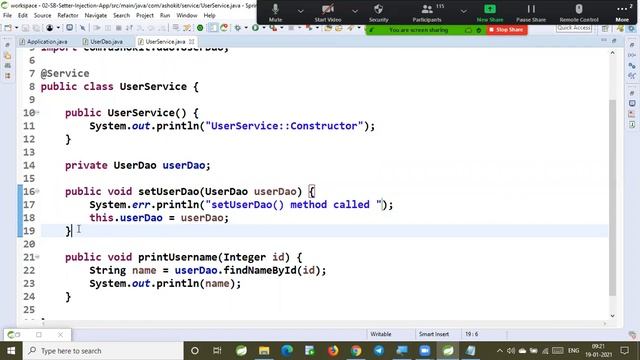Open the Refactor menu
The width and height of the screenshot is (640, 360).
[x=68, y=16]
